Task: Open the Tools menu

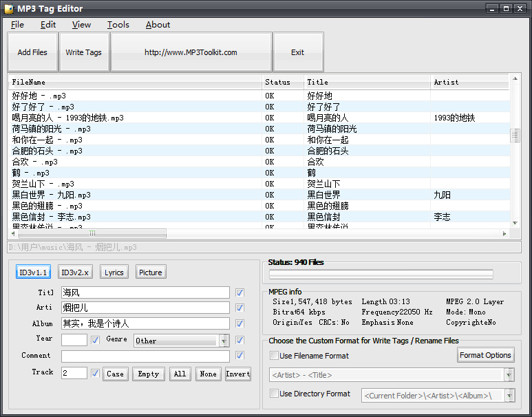Action: coord(118,25)
